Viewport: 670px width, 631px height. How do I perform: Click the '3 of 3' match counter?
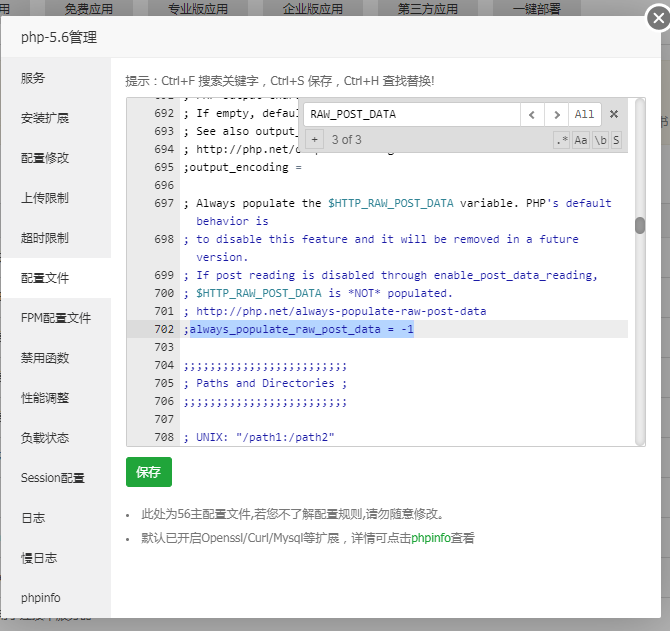coord(347,140)
